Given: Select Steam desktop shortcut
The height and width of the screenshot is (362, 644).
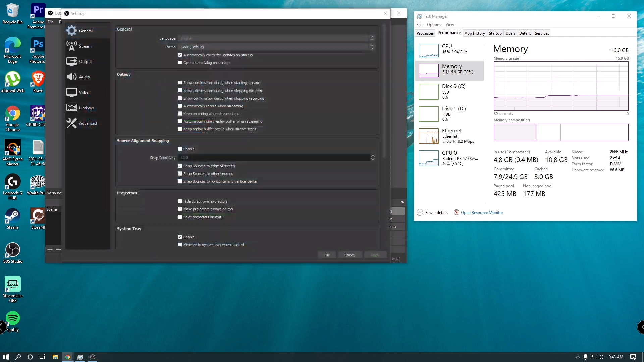Looking at the screenshot, I should [x=12, y=219].
